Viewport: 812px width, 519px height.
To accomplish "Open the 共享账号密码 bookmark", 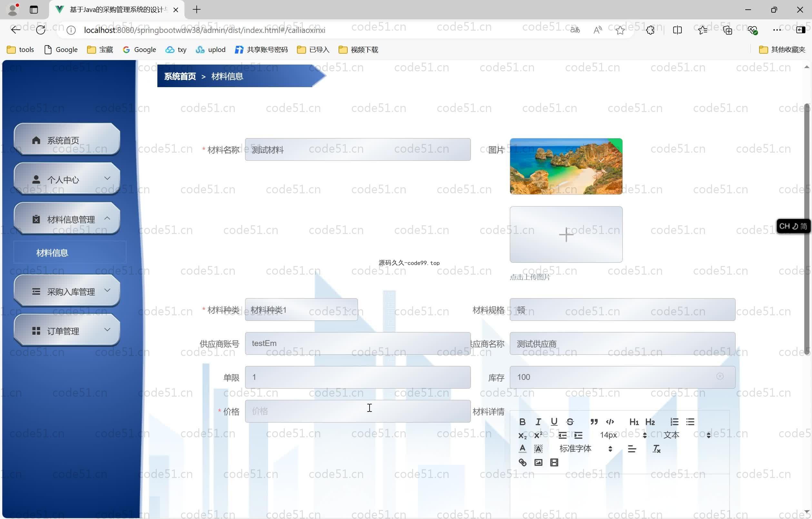I will [x=261, y=50].
